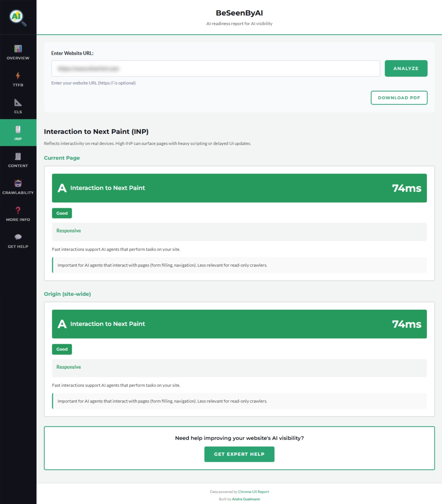Click the A icon in Origin banner
Screen dimensions: 442x504
tap(61, 324)
